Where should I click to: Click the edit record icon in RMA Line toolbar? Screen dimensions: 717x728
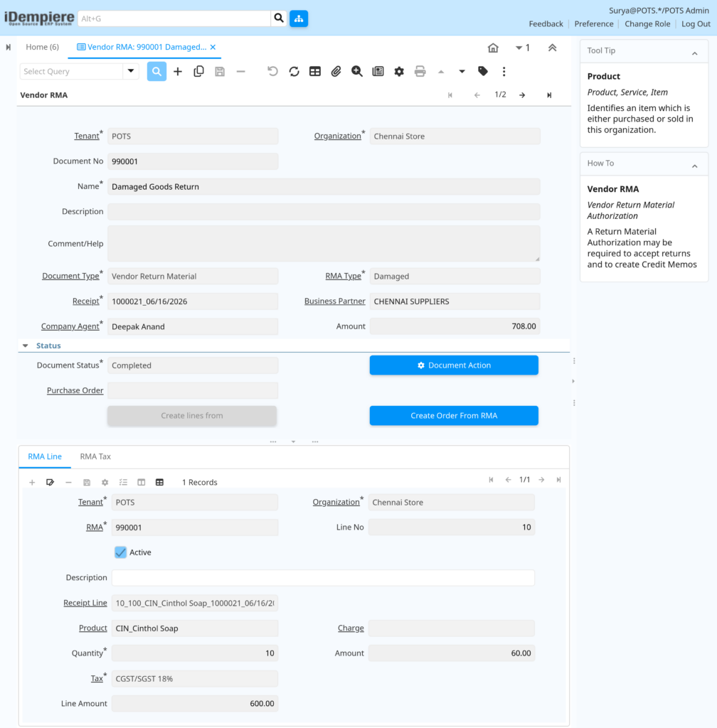coord(51,483)
